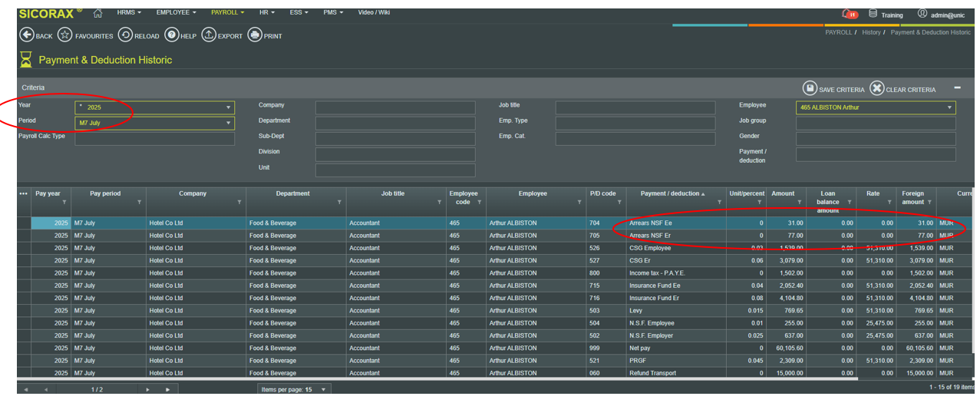Click the Back arrow icon

(26, 35)
